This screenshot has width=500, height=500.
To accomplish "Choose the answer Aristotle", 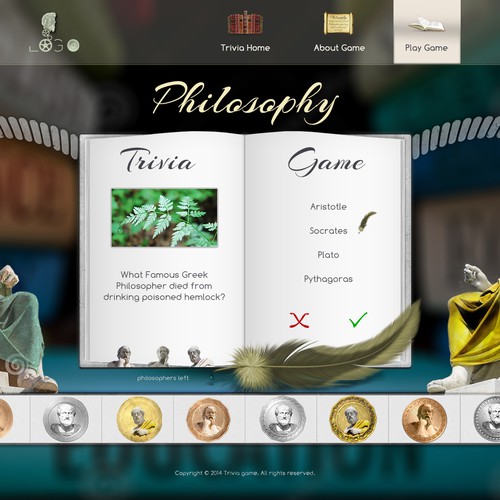I will click(328, 207).
